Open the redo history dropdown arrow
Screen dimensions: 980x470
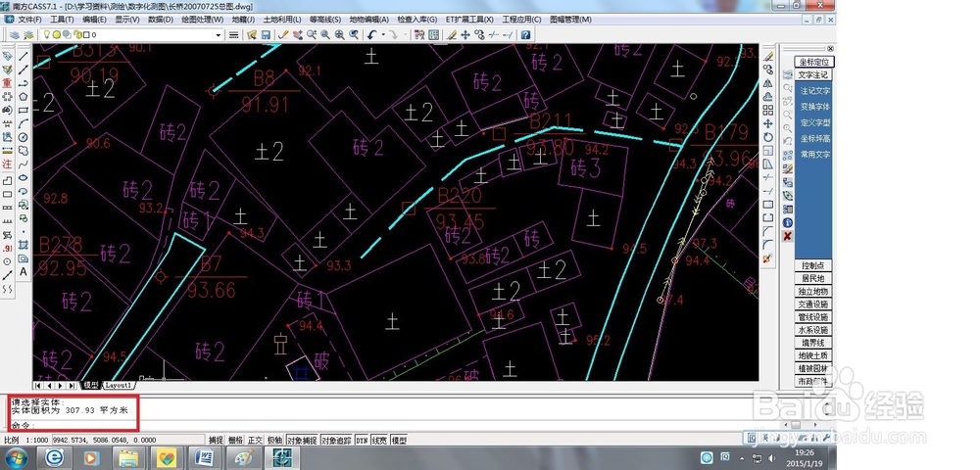(x=406, y=35)
